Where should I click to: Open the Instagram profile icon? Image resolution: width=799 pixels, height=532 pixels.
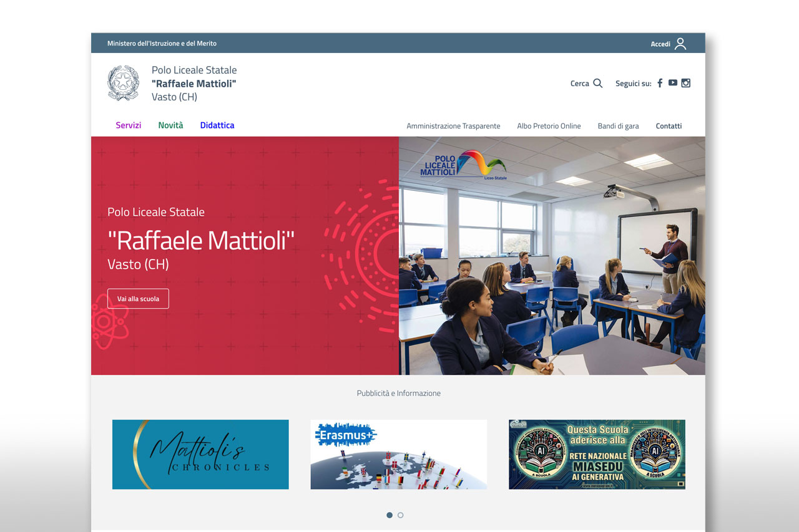point(685,83)
